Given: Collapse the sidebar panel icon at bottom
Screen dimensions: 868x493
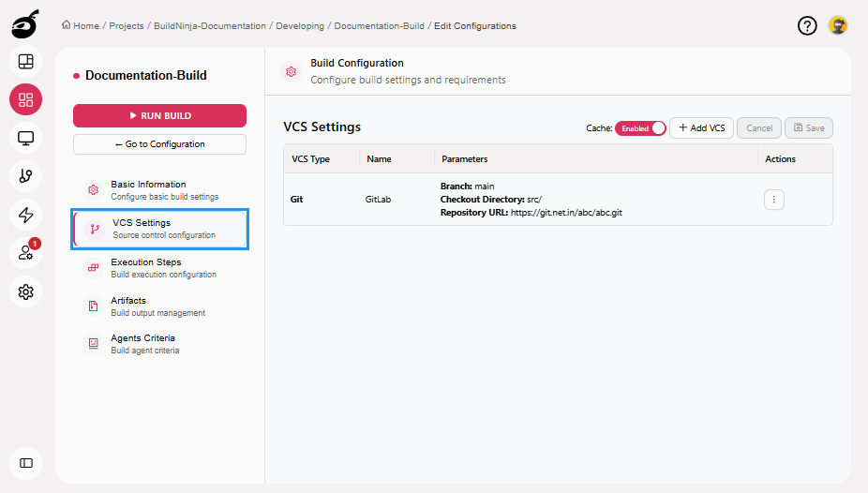Looking at the screenshot, I should click(26, 463).
